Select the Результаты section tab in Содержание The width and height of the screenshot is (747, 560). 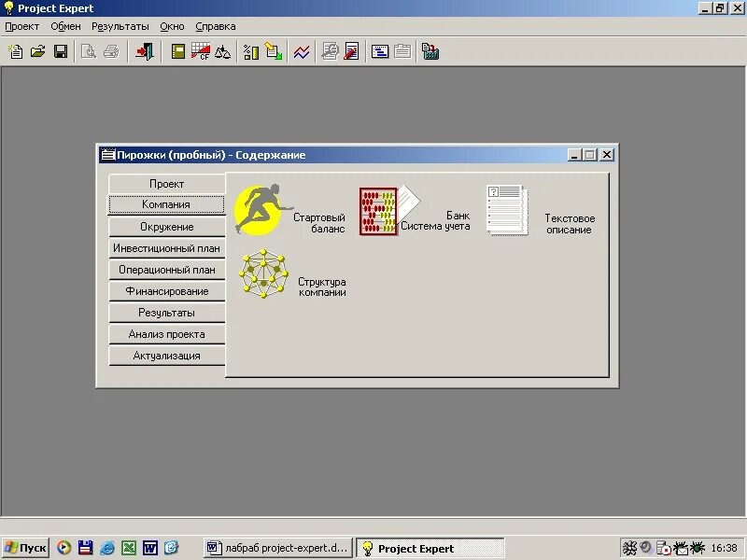167,313
